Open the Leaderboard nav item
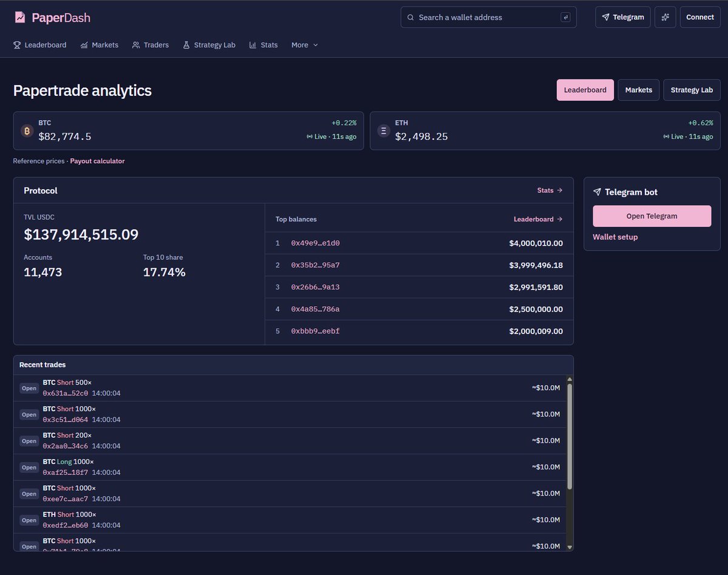 [40, 45]
